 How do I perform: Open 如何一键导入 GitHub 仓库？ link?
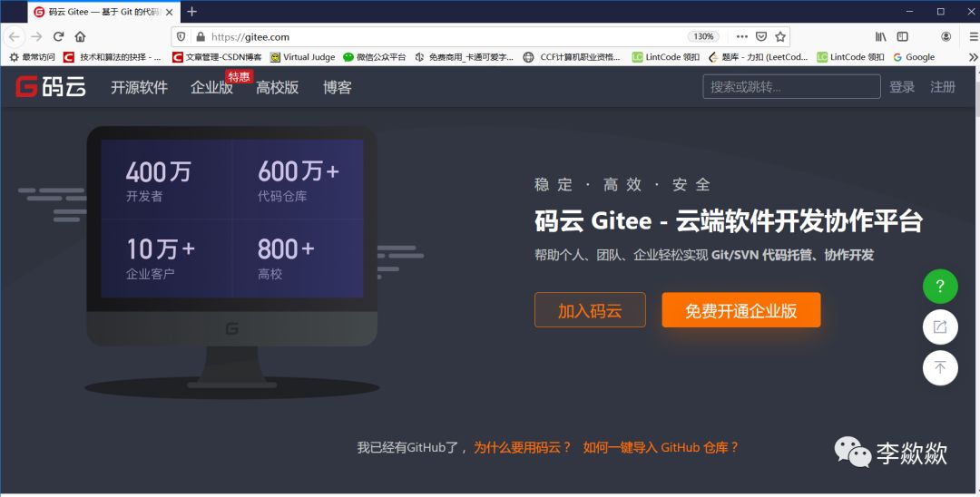(x=661, y=447)
